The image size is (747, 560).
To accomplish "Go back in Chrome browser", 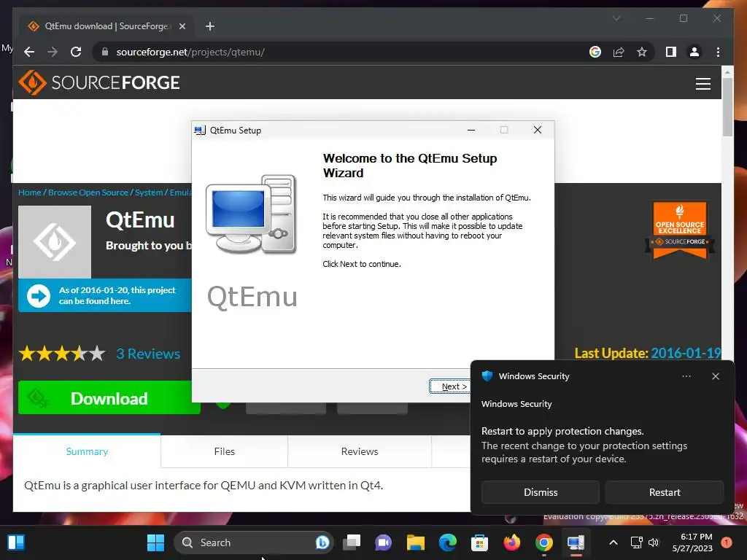I will 29,52.
